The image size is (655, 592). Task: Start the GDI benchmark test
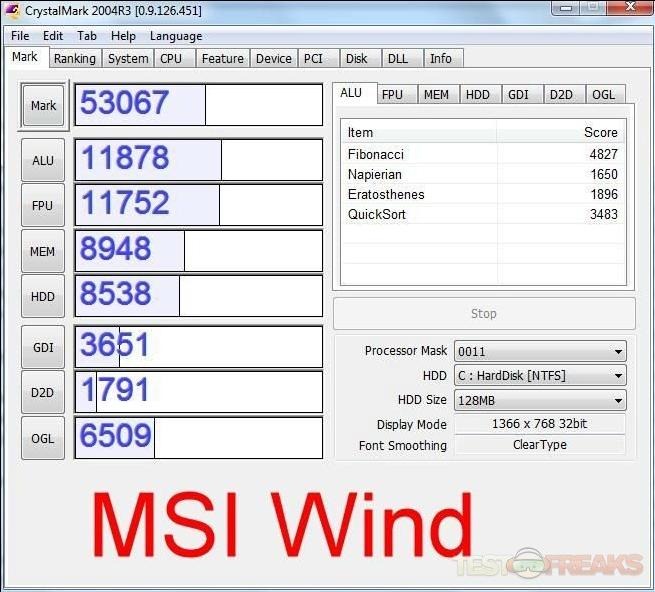pyautogui.click(x=43, y=347)
